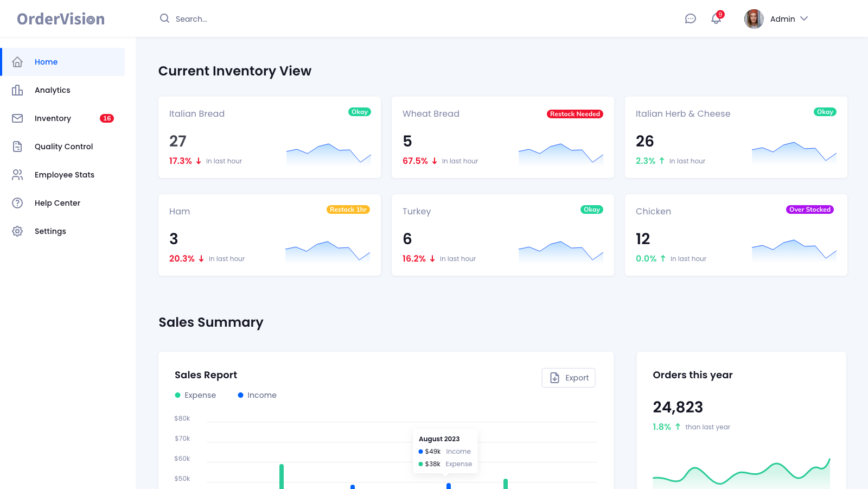Viewport: 868px width, 489px height.
Task: Click the Quality Control document icon
Action: pos(17,147)
